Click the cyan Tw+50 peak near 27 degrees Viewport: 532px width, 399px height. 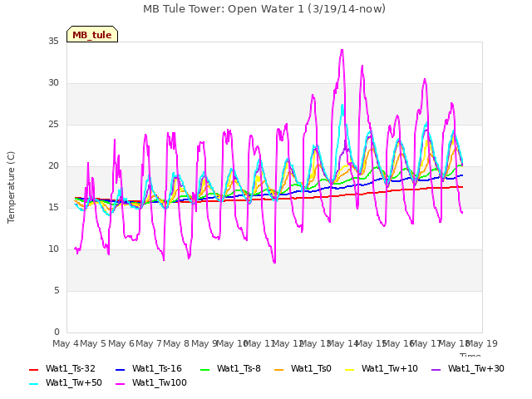pyautogui.click(x=342, y=106)
